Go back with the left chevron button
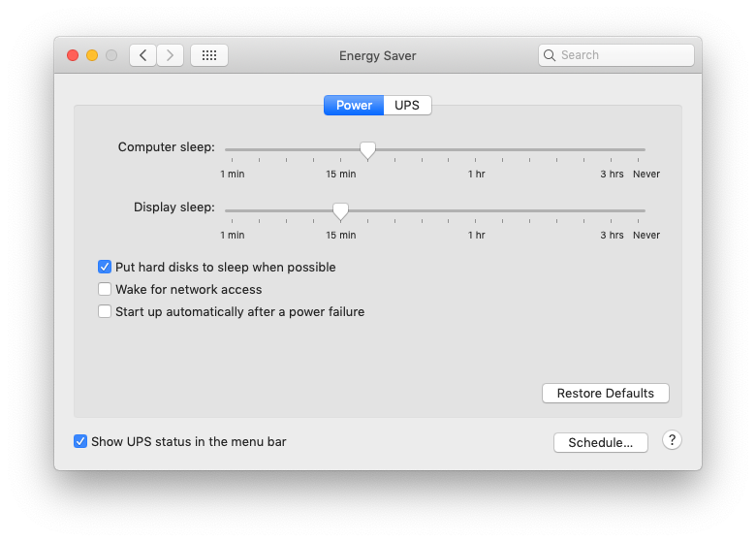This screenshot has width=756, height=542. [142, 55]
